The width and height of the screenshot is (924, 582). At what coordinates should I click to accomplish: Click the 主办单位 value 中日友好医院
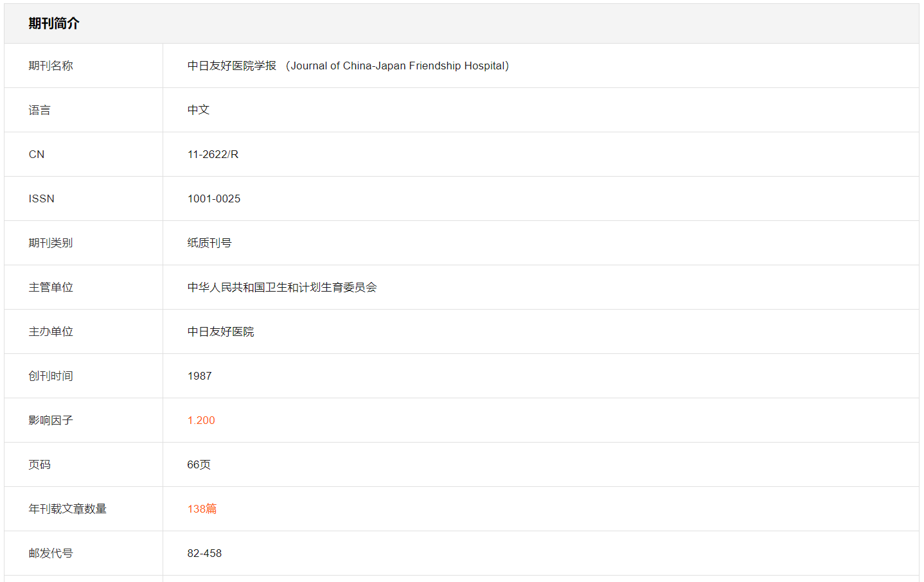[221, 331]
